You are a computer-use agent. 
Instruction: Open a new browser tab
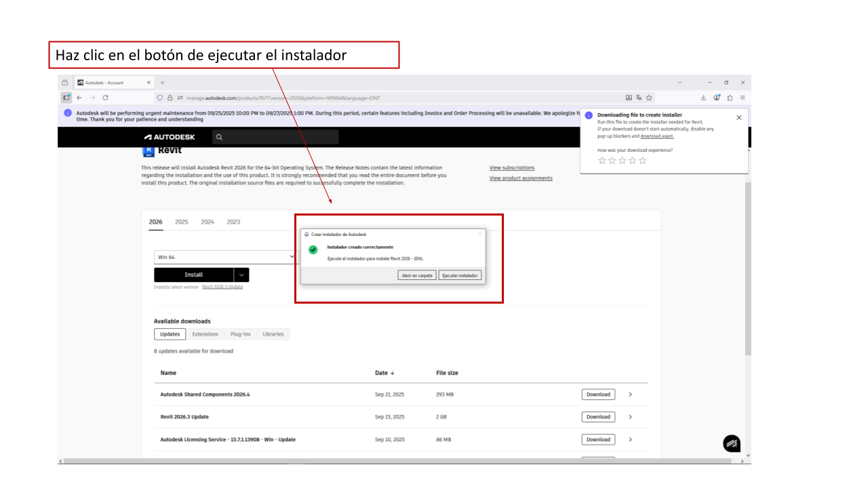point(162,83)
